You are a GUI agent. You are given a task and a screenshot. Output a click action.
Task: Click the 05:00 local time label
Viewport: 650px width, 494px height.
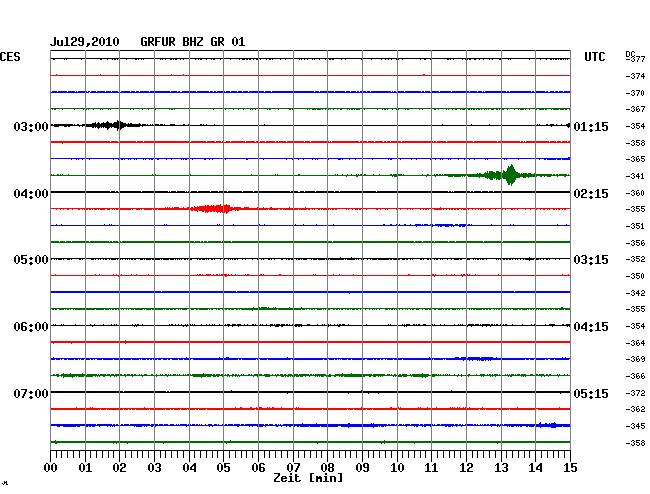pos(31,260)
